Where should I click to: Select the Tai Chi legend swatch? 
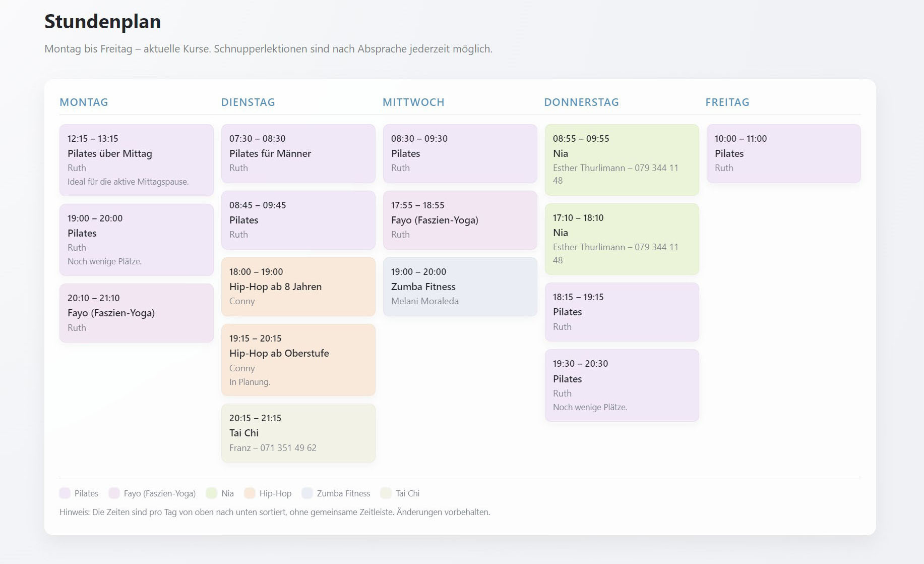[386, 493]
